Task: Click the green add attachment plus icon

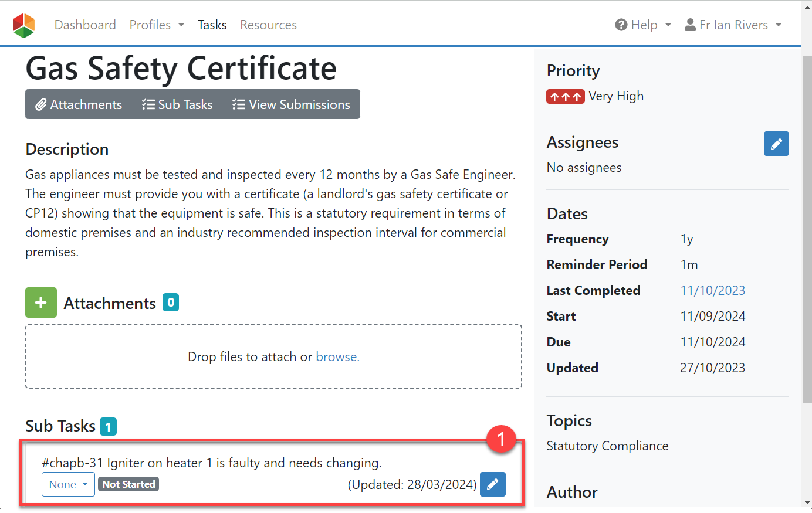Action: [x=41, y=303]
